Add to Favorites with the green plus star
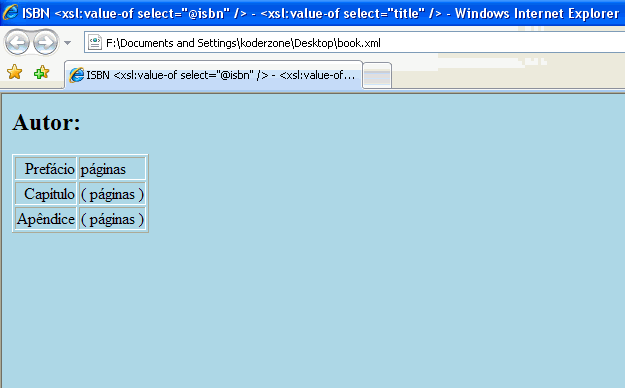This screenshot has height=388, width=625. pos(41,72)
